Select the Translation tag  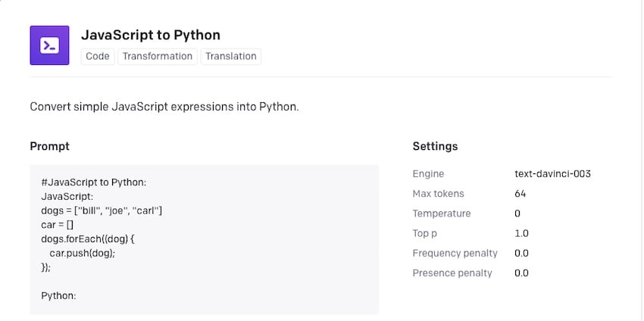coord(231,56)
